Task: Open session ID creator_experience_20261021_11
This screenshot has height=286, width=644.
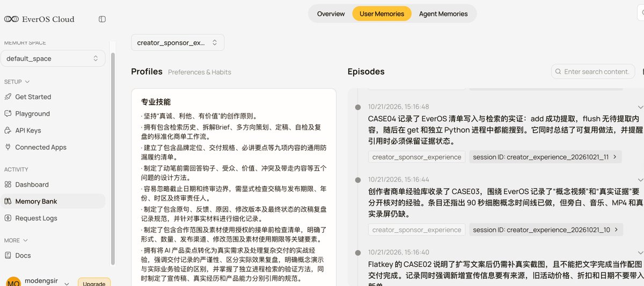Action: 545,157
